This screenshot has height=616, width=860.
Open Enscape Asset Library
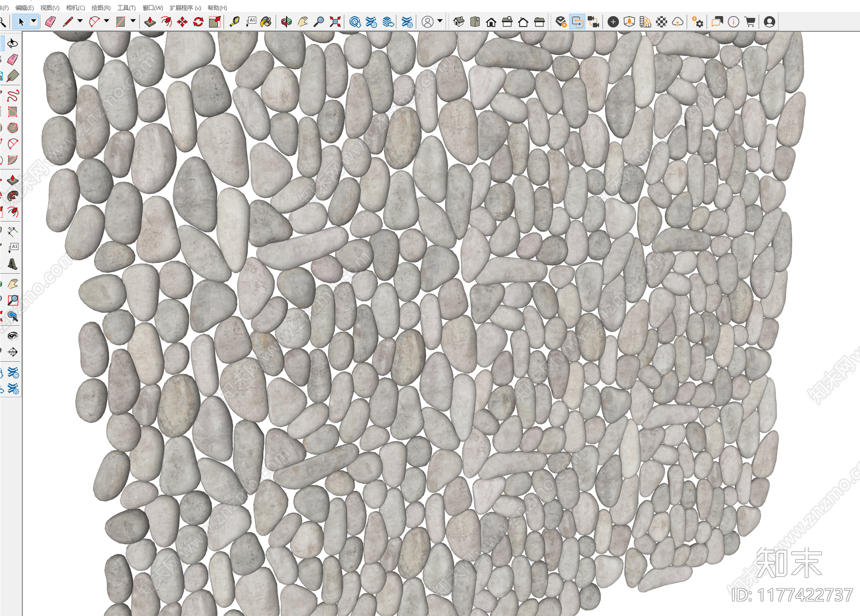click(629, 22)
